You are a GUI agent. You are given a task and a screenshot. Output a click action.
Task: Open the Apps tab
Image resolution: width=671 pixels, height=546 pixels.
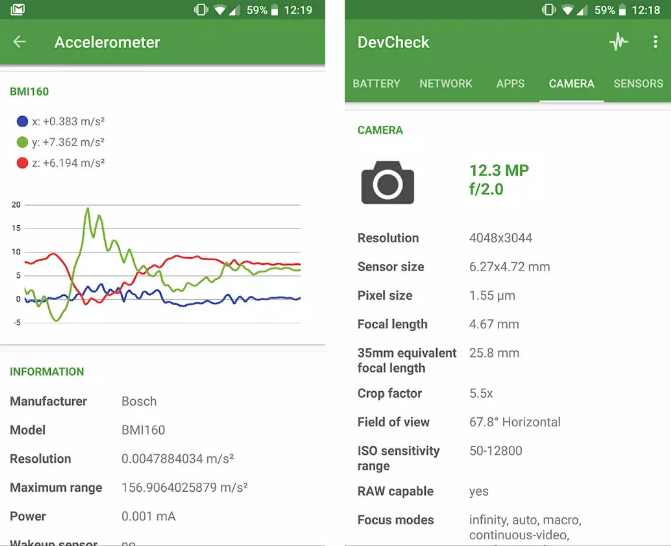tap(510, 84)
